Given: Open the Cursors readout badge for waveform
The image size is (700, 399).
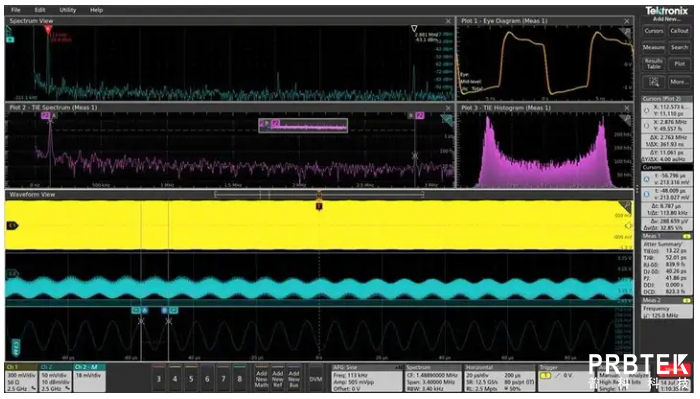Looking at the screenshot, I should (667, 198).
